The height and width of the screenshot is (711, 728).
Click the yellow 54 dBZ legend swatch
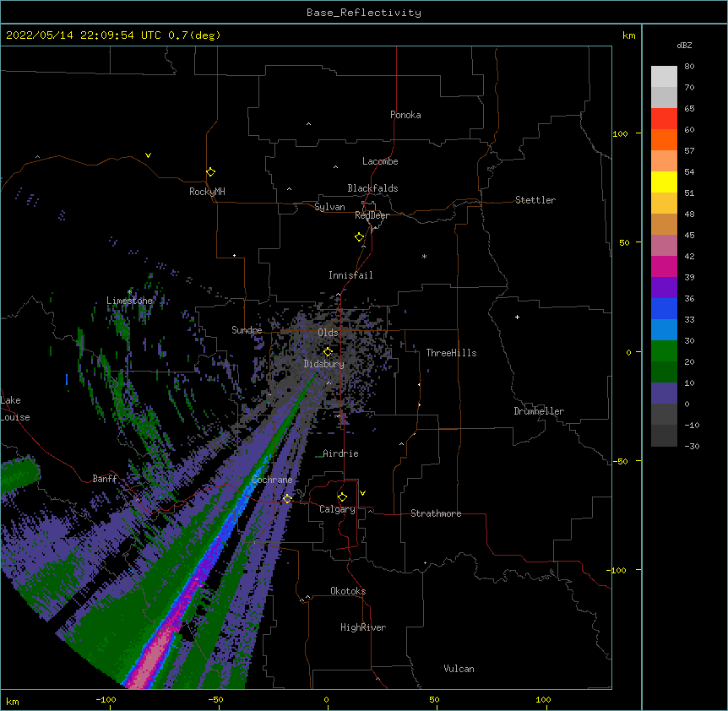(664, 182)
